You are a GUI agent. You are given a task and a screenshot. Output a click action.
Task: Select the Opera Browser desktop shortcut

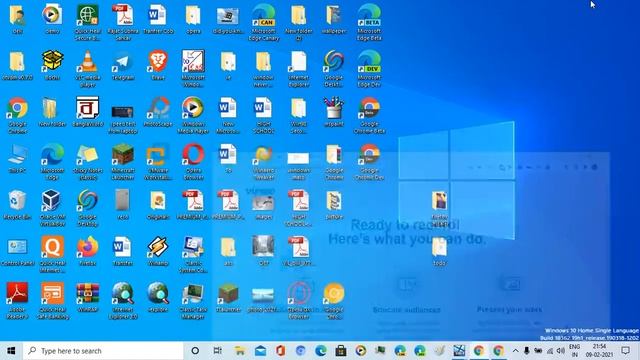point(193,162)
